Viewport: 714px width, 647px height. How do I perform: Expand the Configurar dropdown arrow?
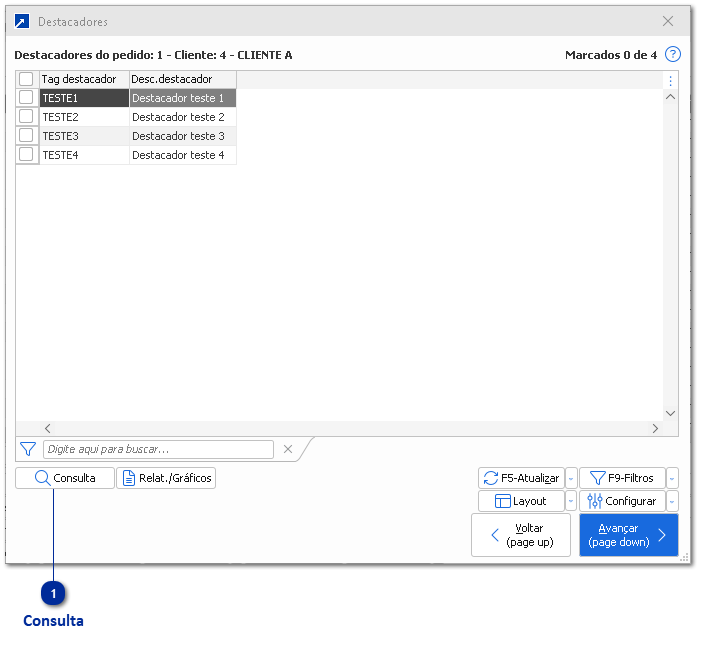672,501
